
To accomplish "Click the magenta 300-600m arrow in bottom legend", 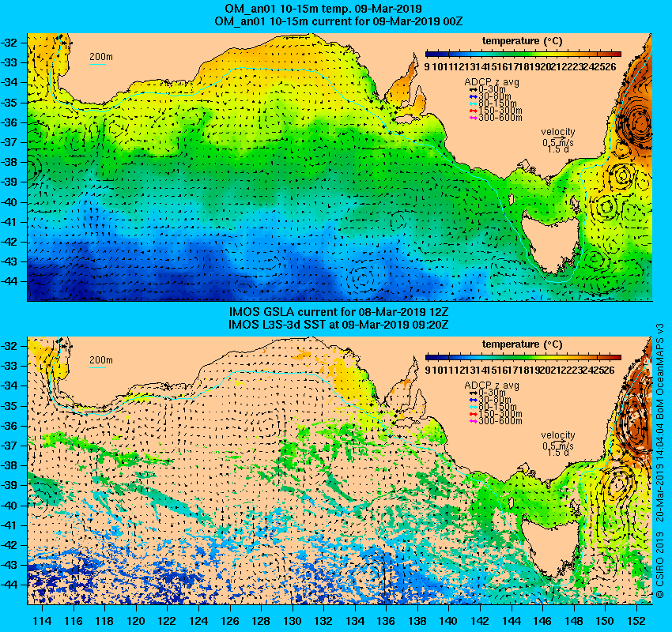I will click(x=473, y=421).
